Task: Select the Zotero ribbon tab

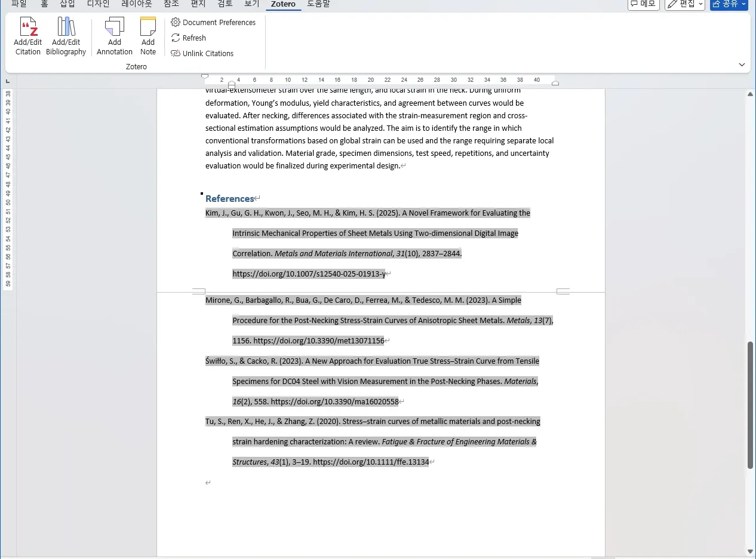Action: 284,4
